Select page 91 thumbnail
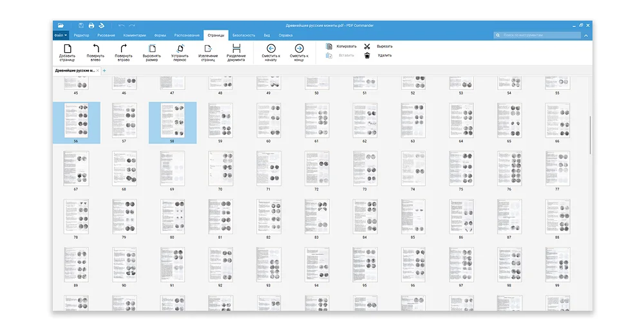Screen dimensions: 644x332 coord(173,264)
